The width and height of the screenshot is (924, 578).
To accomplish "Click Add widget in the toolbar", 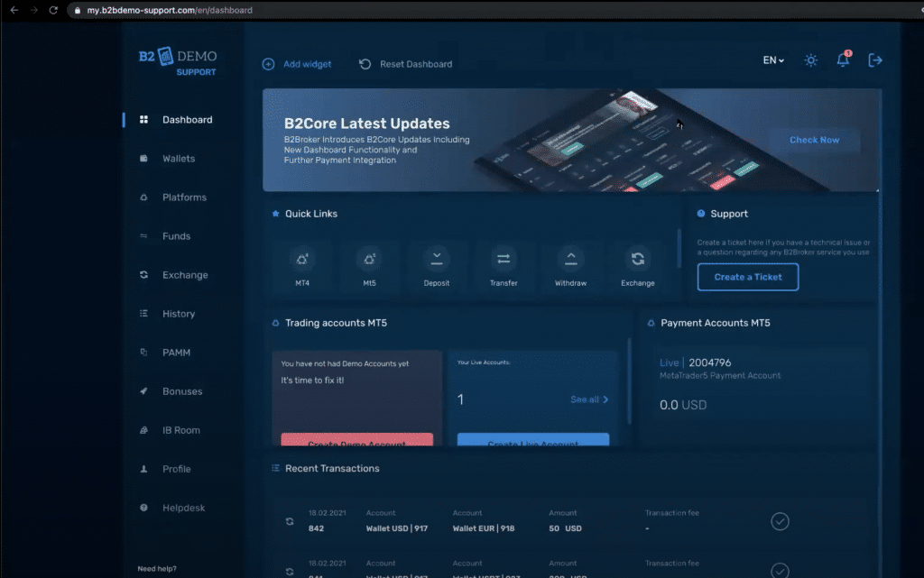I will tap(297, 64).
